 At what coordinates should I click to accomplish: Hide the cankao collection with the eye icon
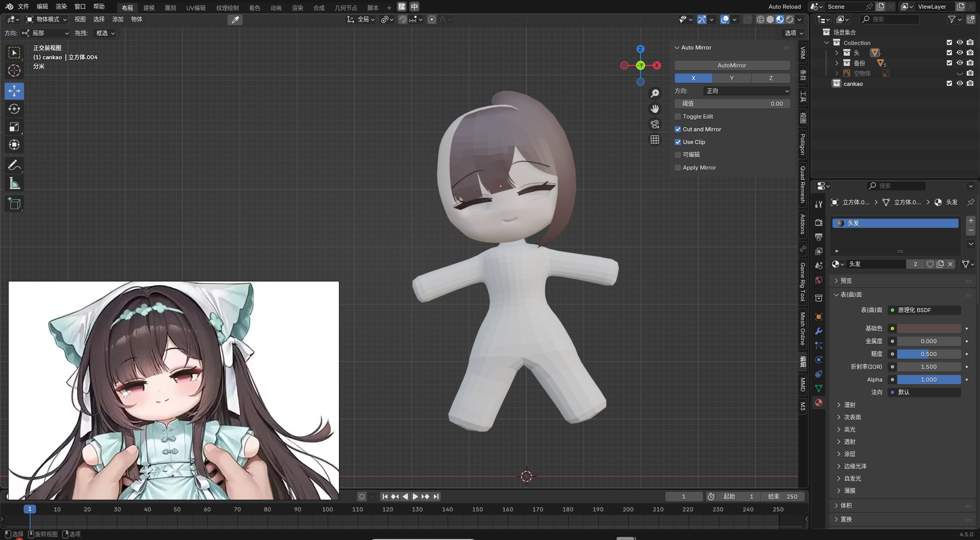tap(960, 83)
